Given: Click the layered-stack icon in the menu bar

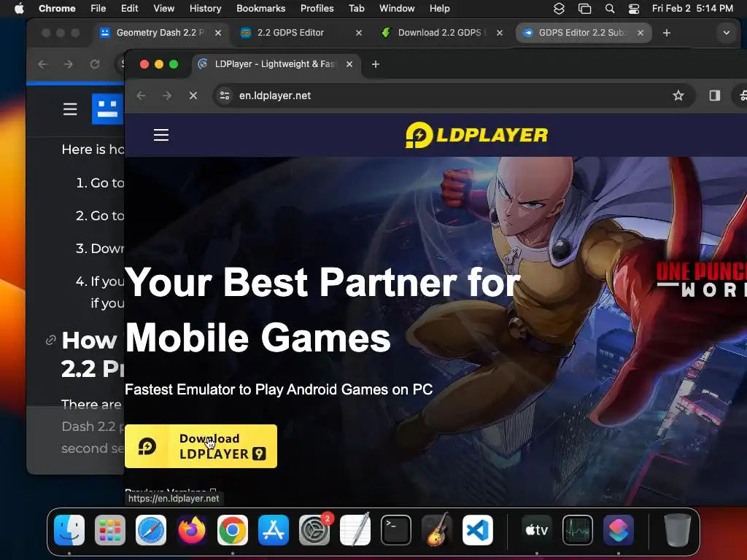Looking at the screenshot, I should click(x=559, y=9).
